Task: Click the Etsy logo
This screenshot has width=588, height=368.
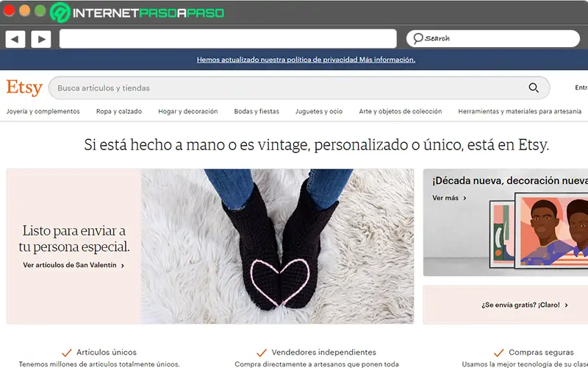Action: 24,88
